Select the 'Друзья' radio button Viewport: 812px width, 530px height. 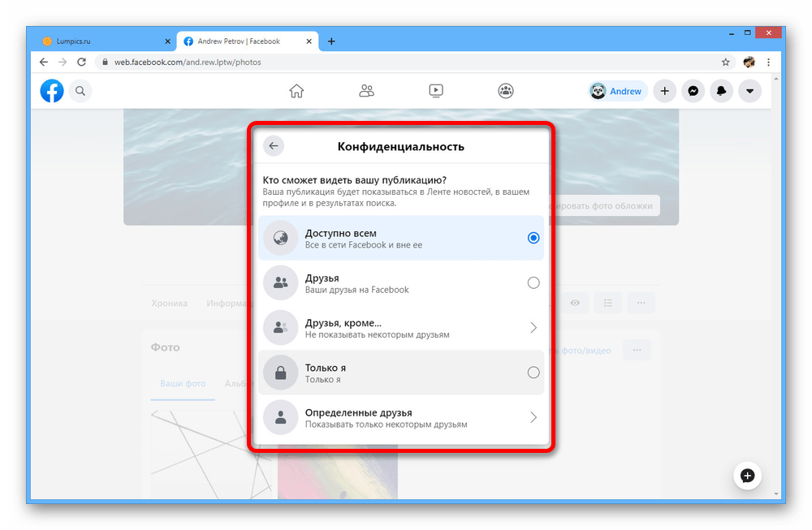(x=533, y=282)
